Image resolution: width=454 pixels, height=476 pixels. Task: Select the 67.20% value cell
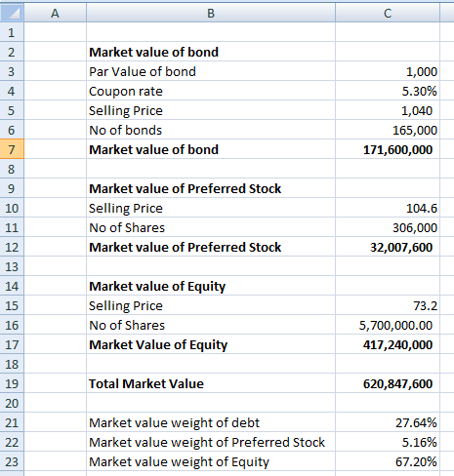[x=388, y=461]
